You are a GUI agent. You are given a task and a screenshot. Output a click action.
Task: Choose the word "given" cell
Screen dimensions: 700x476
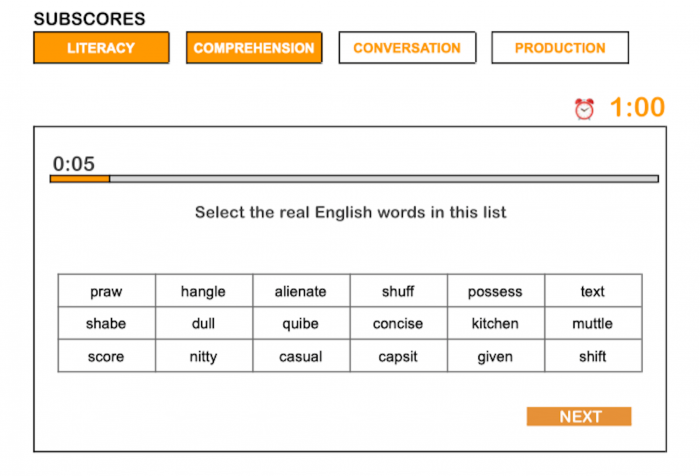point(495,357)
